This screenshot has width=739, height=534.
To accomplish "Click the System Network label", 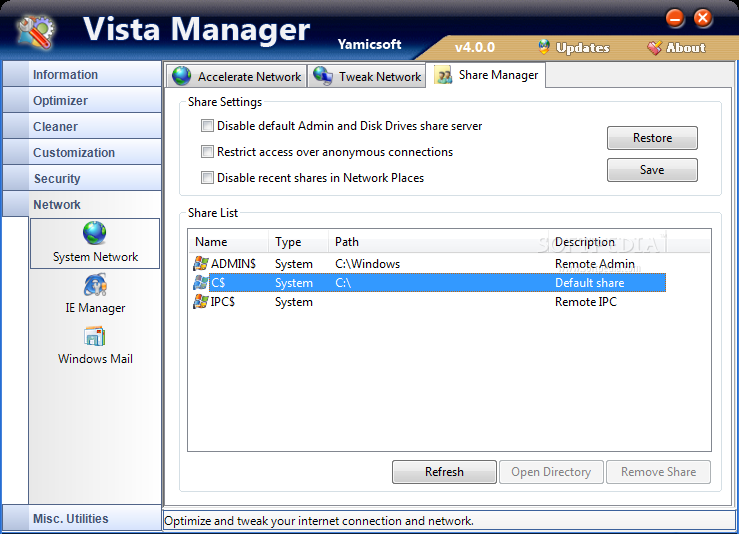I will [95, 257].
